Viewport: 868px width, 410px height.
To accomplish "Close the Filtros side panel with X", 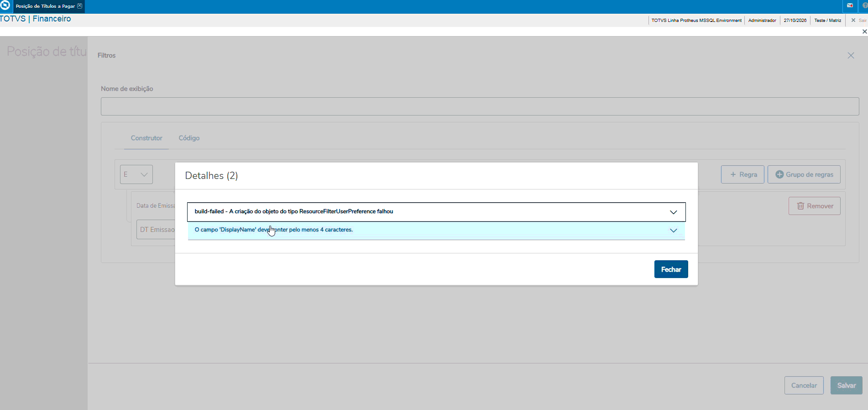I will point(851,55).
